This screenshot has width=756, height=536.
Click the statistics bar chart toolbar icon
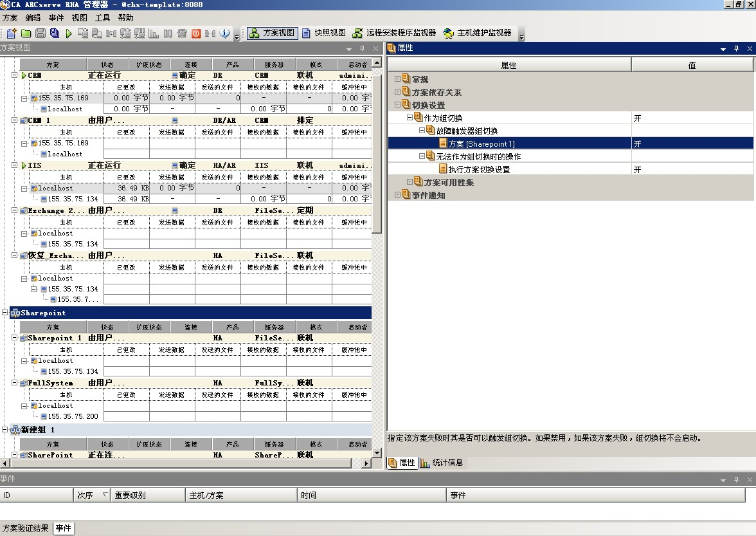pos(154,33)
